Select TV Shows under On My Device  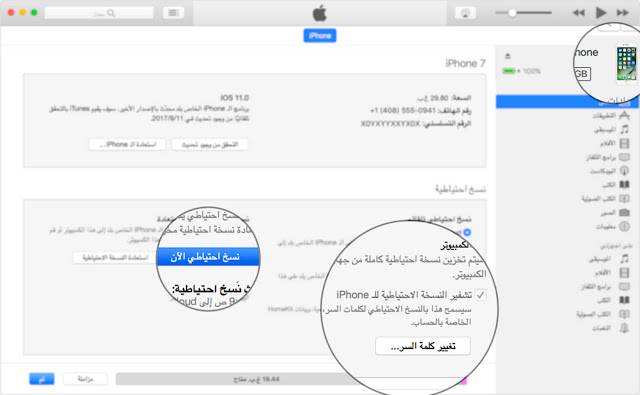(605, 287)
